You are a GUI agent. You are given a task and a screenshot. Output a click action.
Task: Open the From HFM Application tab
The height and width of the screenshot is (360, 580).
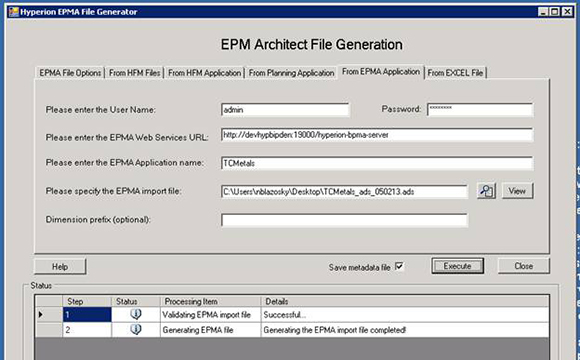205,73
